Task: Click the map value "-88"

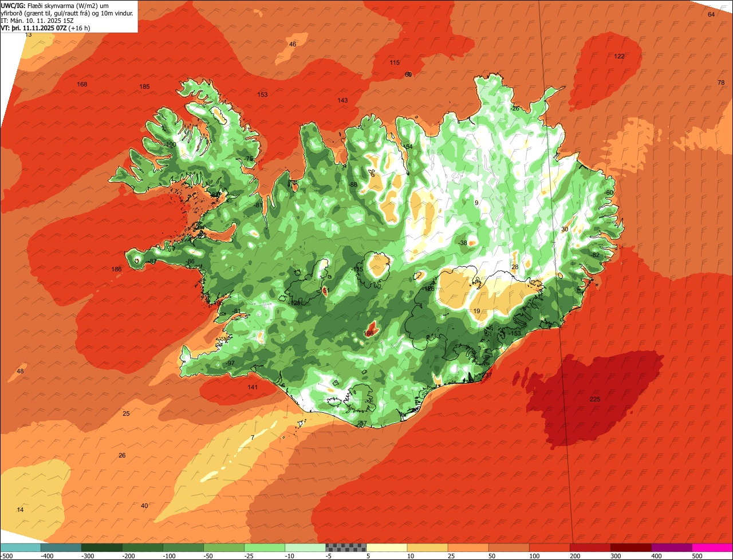Action: (353, 184)
